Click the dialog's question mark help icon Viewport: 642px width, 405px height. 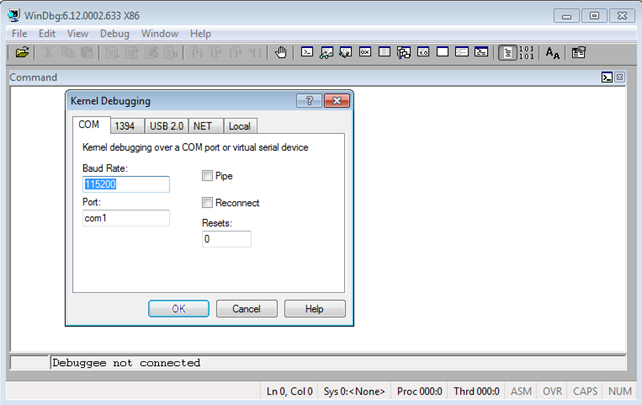pyautogui.click(x=309, y=100)
